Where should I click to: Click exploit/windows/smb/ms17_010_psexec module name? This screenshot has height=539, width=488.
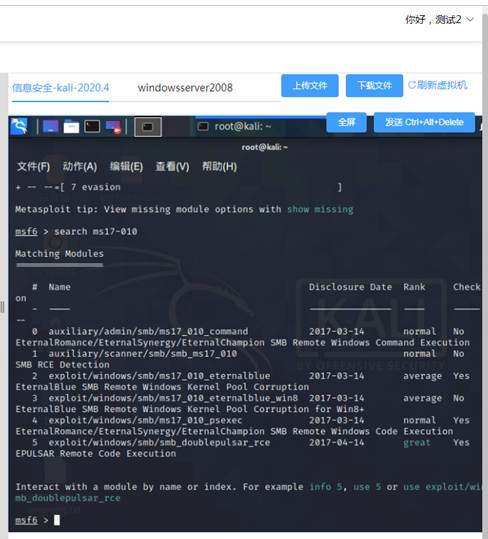click(145, 420)
